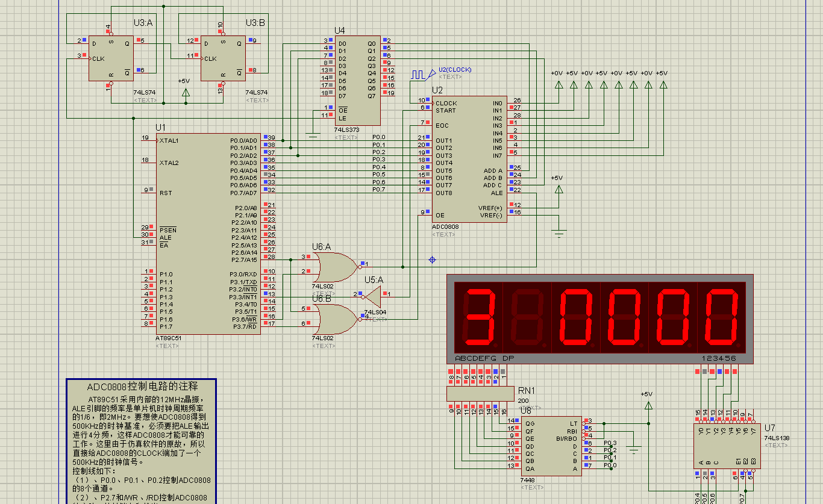Click the "RN1" label

(x=527, y=390)
